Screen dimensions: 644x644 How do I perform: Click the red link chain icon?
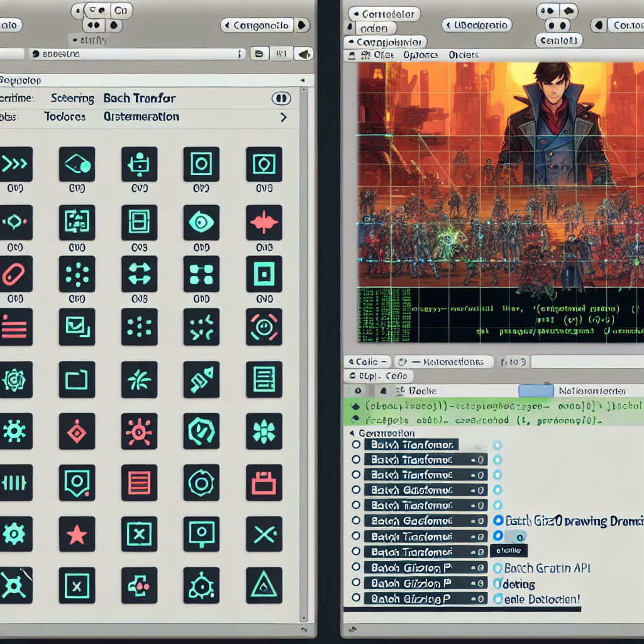[x=15, y=274]
